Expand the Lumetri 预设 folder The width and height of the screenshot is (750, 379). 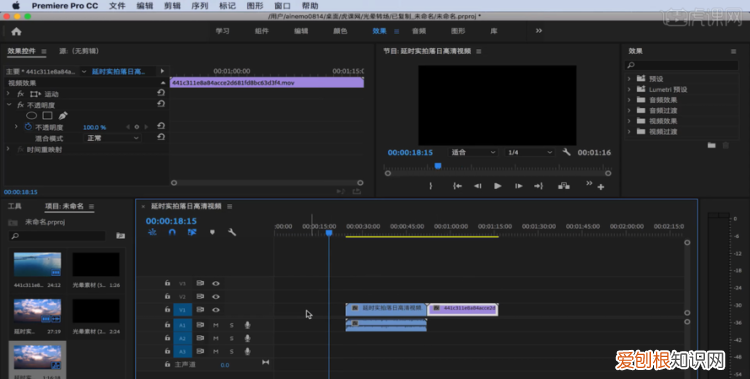pos(629,89)
